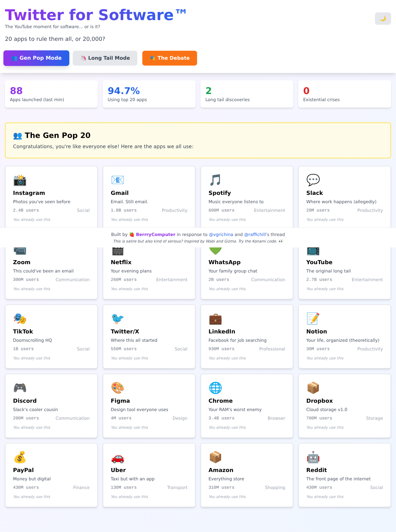Click "Your RAM's worst enemy" text

(x=235, y=410)
